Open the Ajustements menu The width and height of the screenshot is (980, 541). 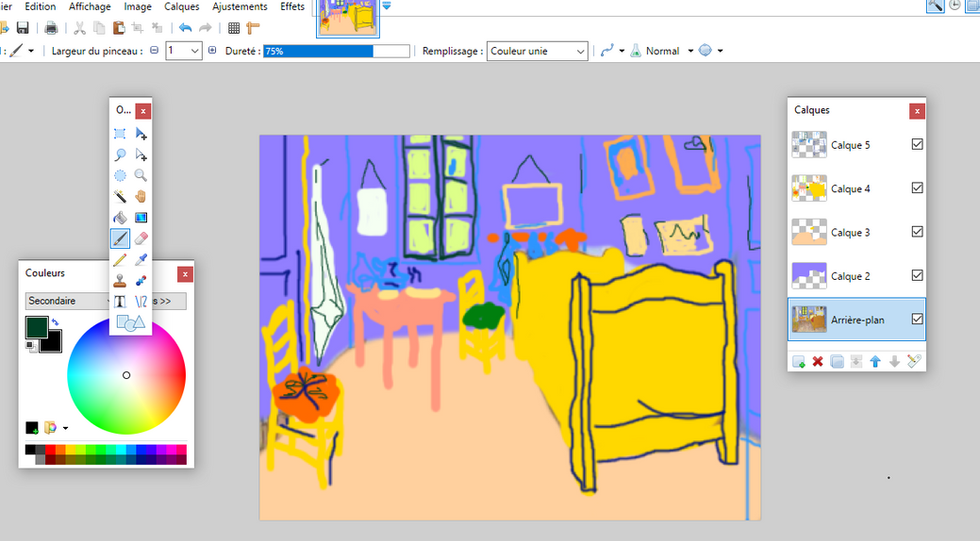coord(239,6)
